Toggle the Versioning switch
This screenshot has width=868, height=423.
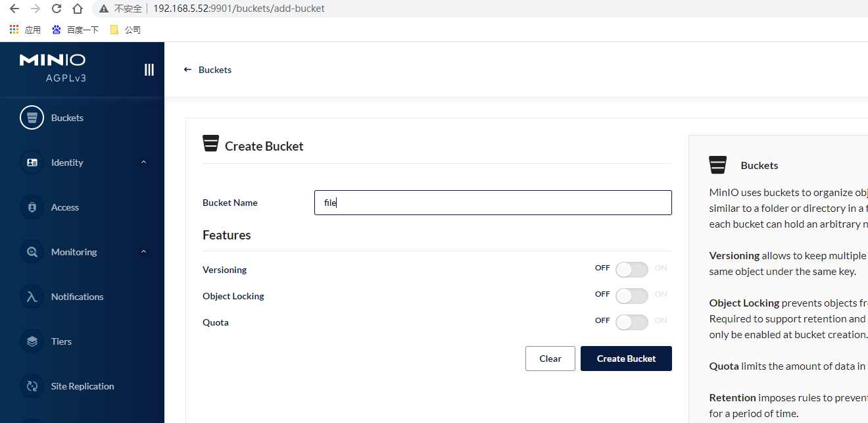tap(631, 270)
